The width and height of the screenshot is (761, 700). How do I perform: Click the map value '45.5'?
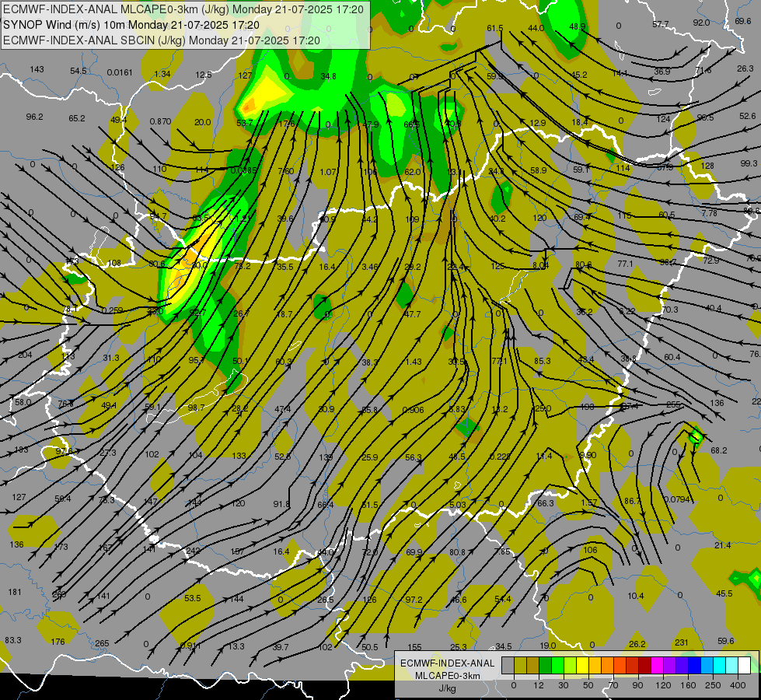[724, 593]
